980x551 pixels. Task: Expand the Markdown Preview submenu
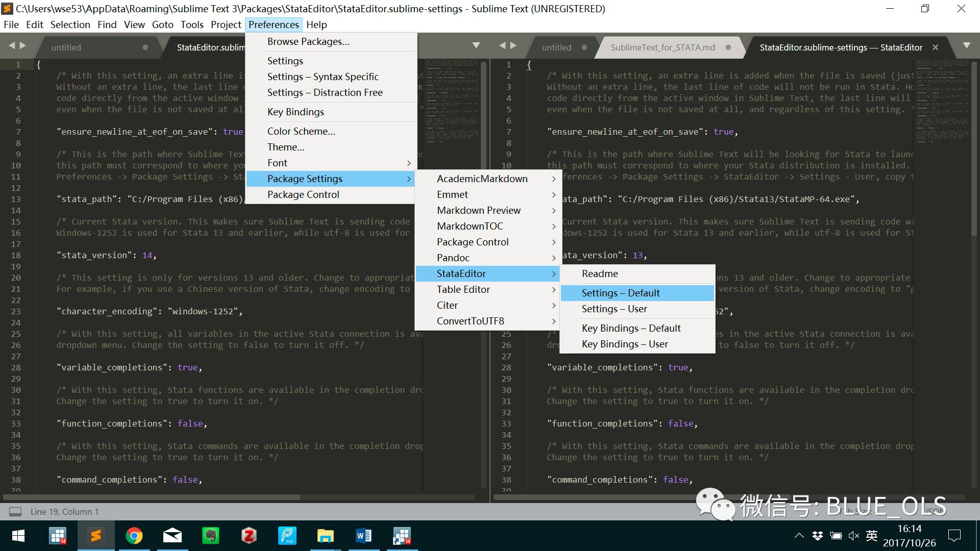(x=488, y=210)
